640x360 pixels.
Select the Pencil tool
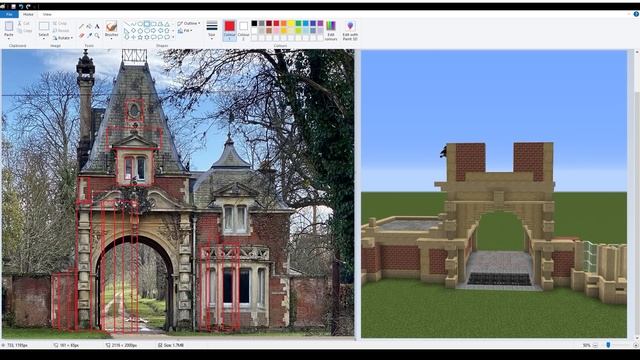coord(81,27)
